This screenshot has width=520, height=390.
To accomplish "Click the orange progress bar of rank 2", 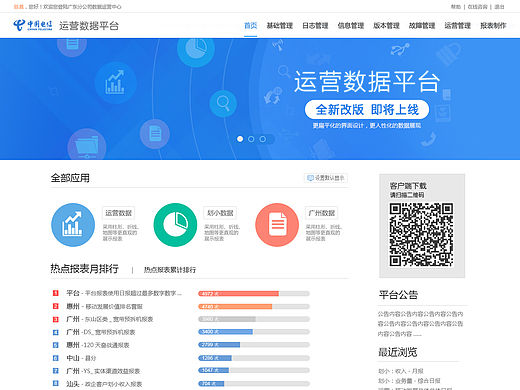I will tap(235, 306).
